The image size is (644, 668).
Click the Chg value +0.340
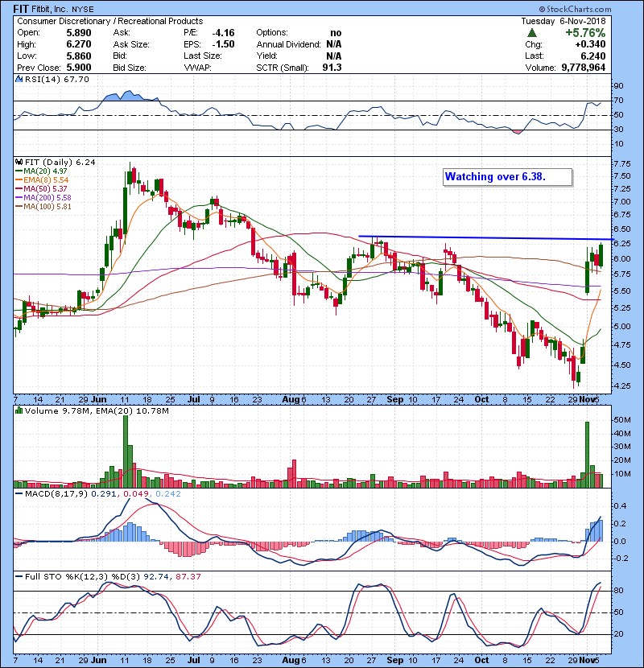(x=590, y=44)
